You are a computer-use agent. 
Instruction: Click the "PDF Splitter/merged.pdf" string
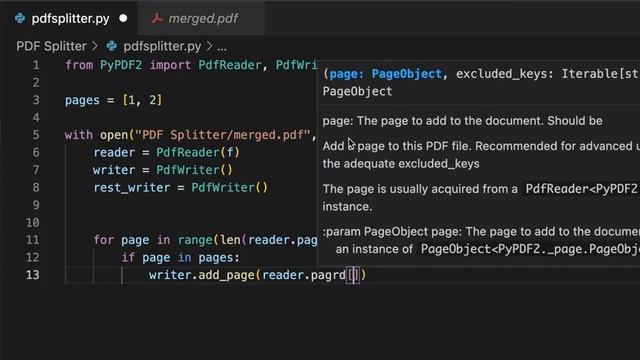(223, 135)
